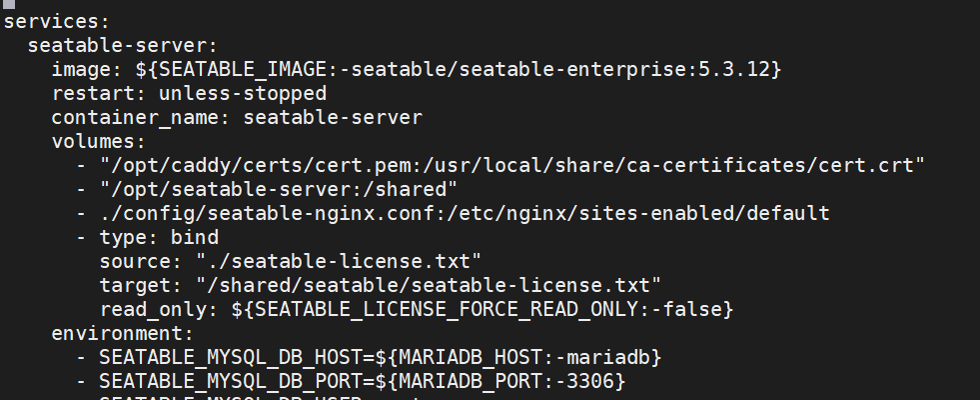Click the 'type: bind' line
The height and width of the screenshot is (400, 980).
tap(147, 238)
